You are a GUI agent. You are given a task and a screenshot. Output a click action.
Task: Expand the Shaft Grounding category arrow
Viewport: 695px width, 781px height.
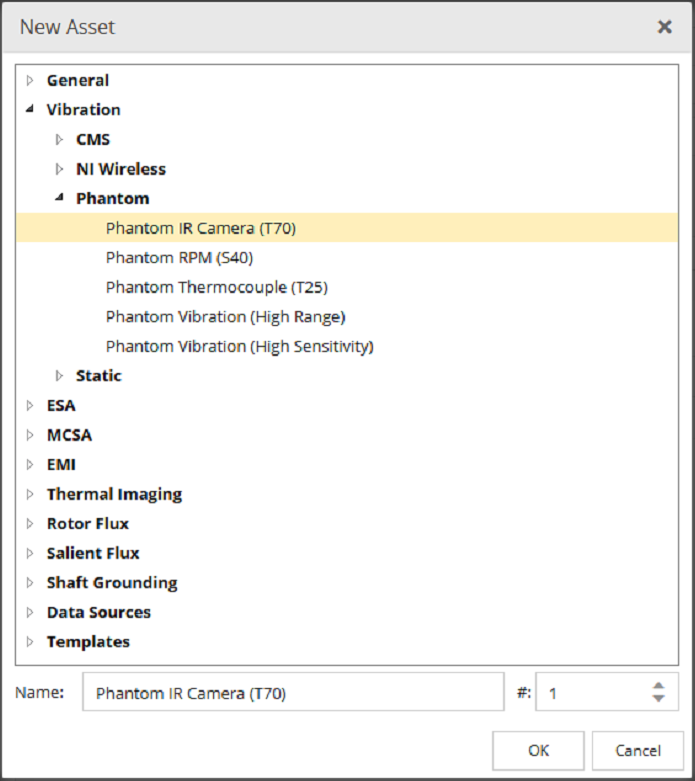coord(30,583)
